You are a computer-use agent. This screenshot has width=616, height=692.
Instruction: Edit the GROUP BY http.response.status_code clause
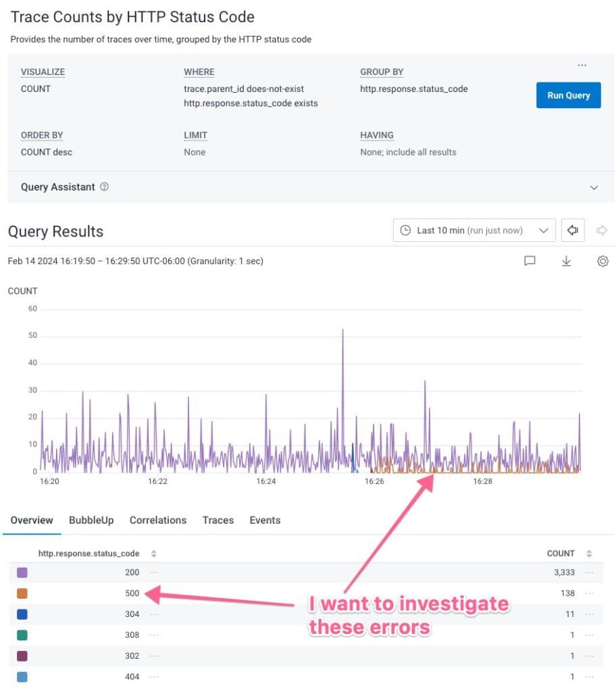[413, 89]
